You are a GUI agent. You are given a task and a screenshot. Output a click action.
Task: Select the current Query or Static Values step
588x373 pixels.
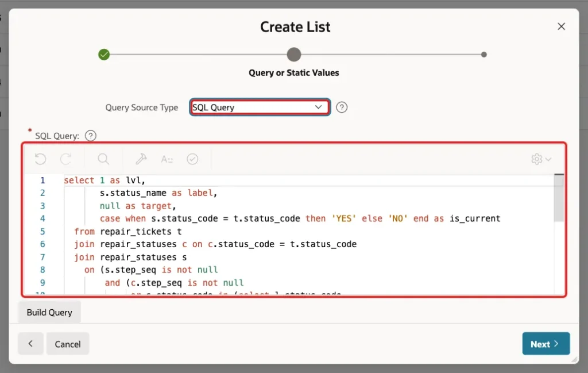tap(294, 55)
